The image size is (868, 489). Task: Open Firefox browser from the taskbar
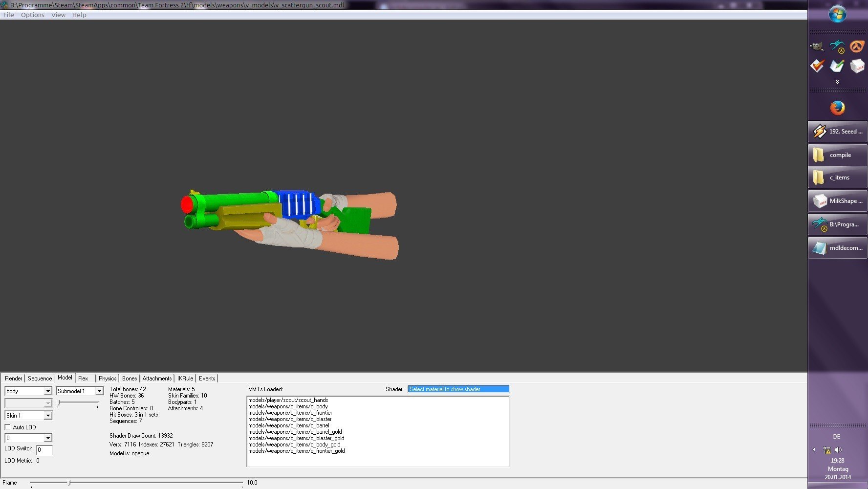[x=837, y=108]
